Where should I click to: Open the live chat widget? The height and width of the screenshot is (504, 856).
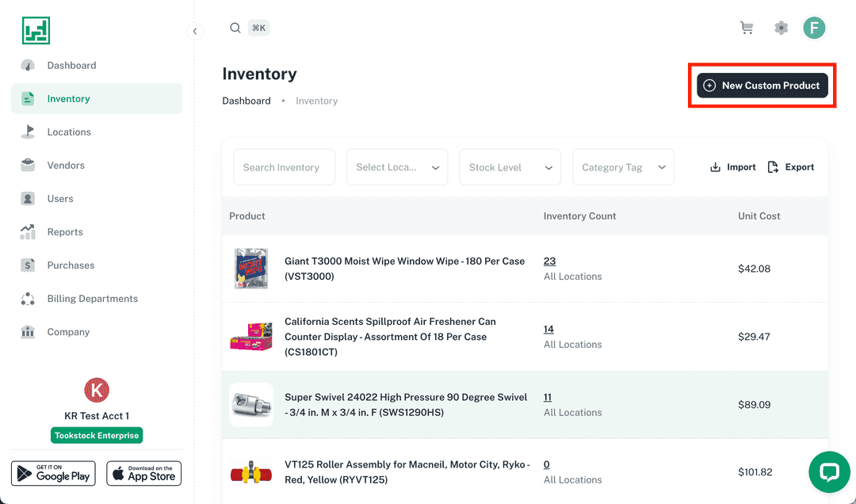point(829,472)
